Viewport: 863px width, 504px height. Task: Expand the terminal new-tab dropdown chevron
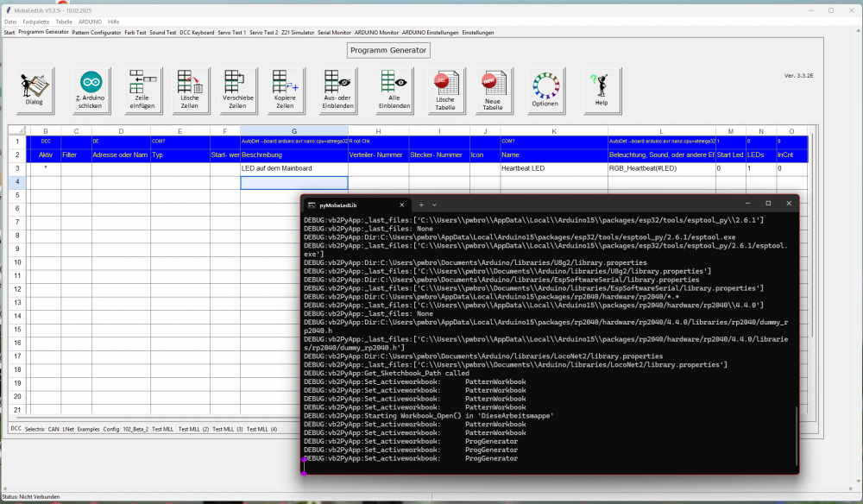click(x=434, y=205)
